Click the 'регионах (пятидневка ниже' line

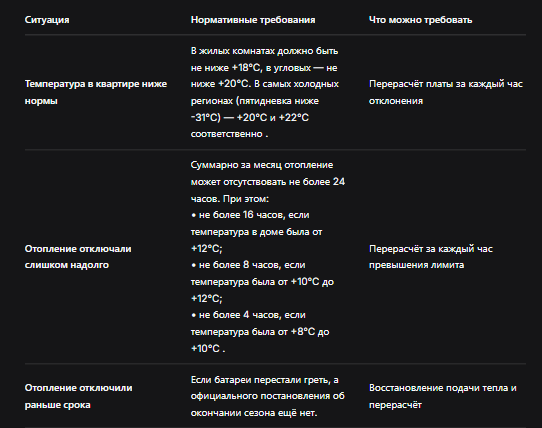(x=255, y=101)
